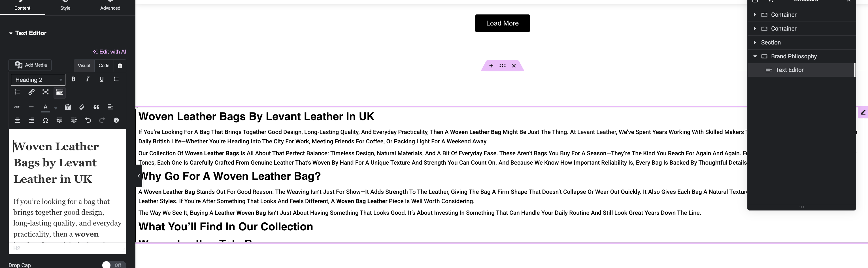
Task: Open the Heading 2 format dropdown
Action: point(38,80)
